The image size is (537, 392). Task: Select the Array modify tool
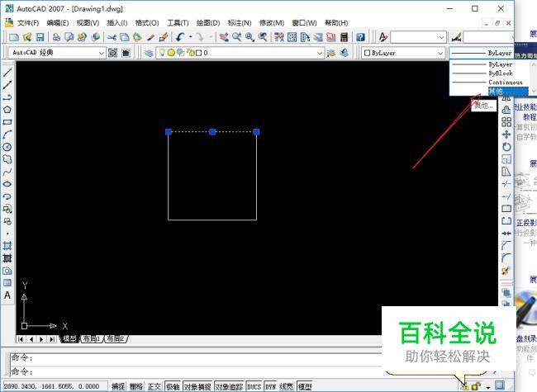click(x=506, y=122)
